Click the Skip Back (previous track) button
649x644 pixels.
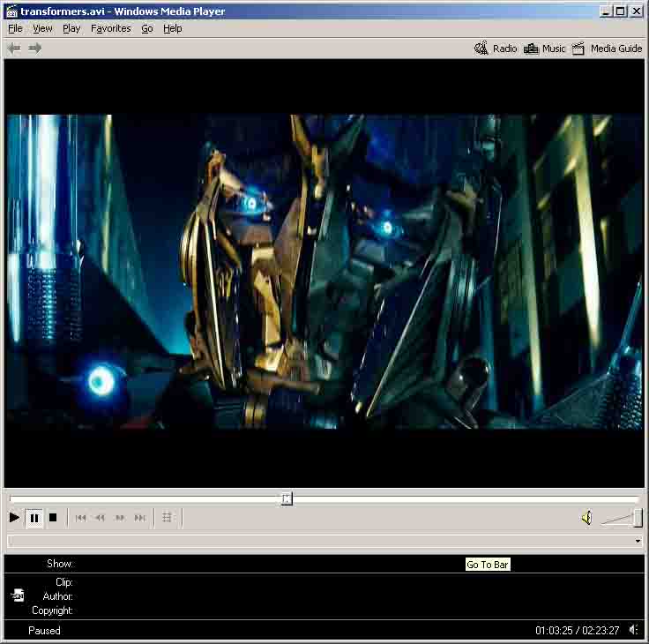[x=81, y=518]
